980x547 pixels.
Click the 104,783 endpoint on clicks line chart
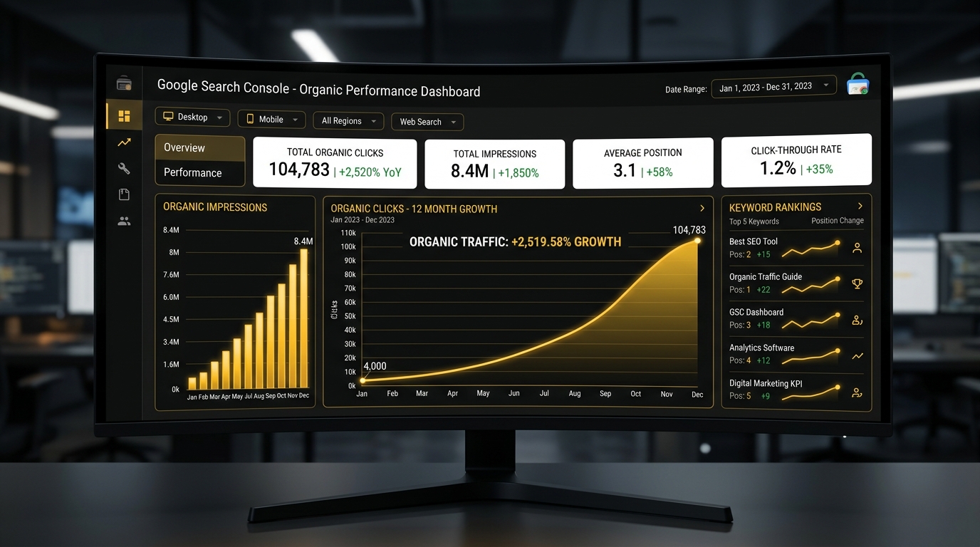(x=698, y=240)
